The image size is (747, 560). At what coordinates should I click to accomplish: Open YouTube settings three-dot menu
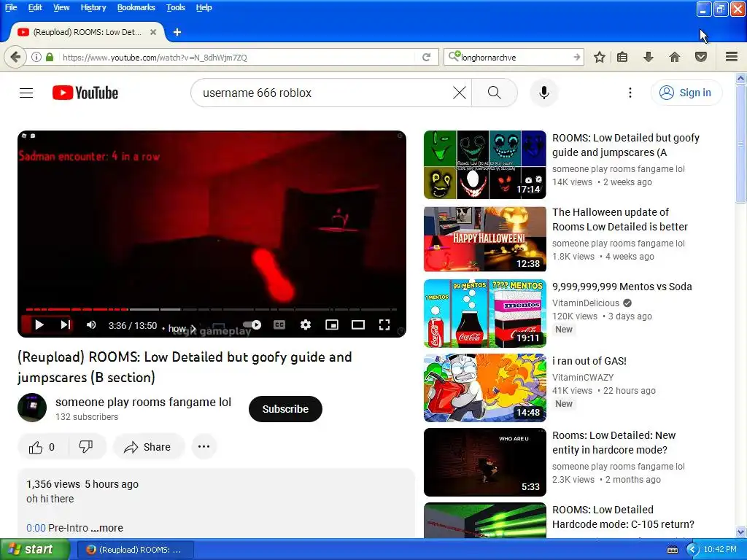pyautogui.click(x=630, y=93)
